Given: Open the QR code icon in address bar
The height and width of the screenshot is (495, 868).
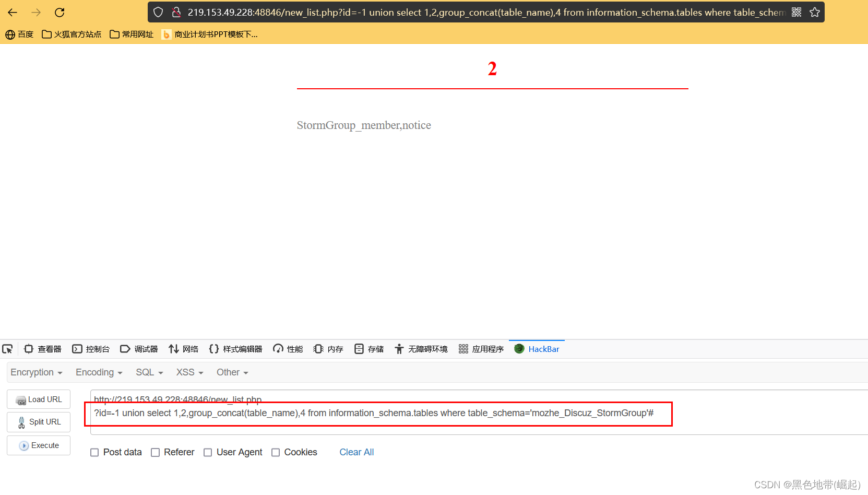Looking at the screenshot, I should pyautogui.click(x=796, y=12).
